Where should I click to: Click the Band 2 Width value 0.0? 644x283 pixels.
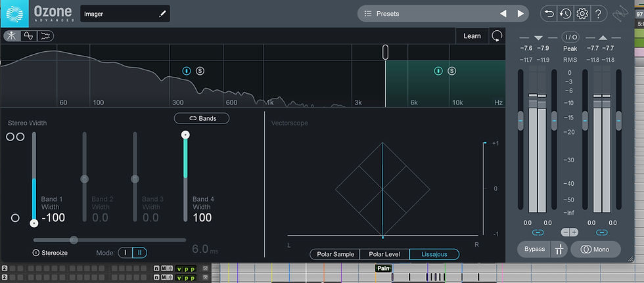tap(101, 218)
